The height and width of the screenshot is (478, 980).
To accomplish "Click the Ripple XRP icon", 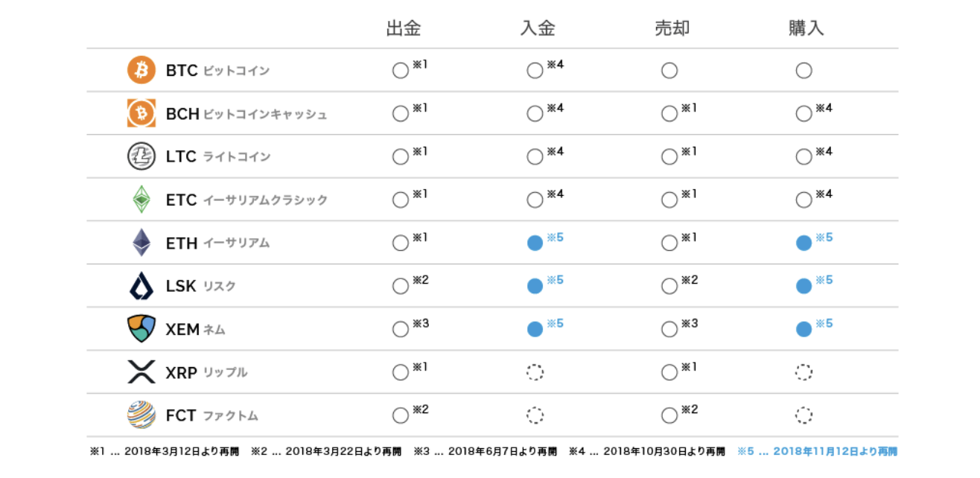I will tap(141, 372).
